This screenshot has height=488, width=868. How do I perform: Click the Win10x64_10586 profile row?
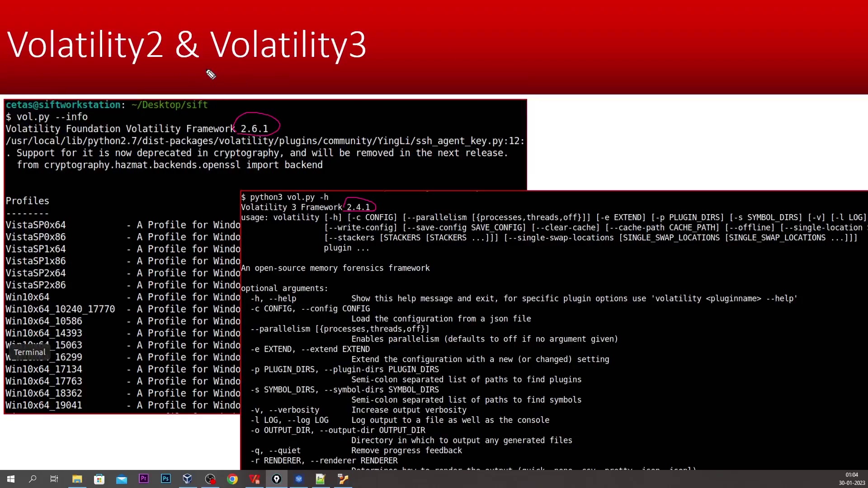pos(123,321)
